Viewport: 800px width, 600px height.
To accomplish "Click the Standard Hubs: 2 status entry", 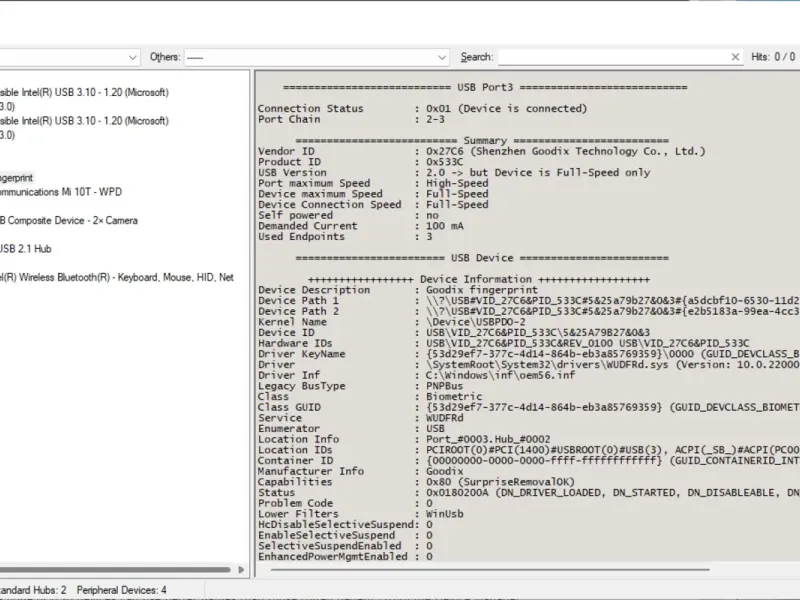I will 33,590.
